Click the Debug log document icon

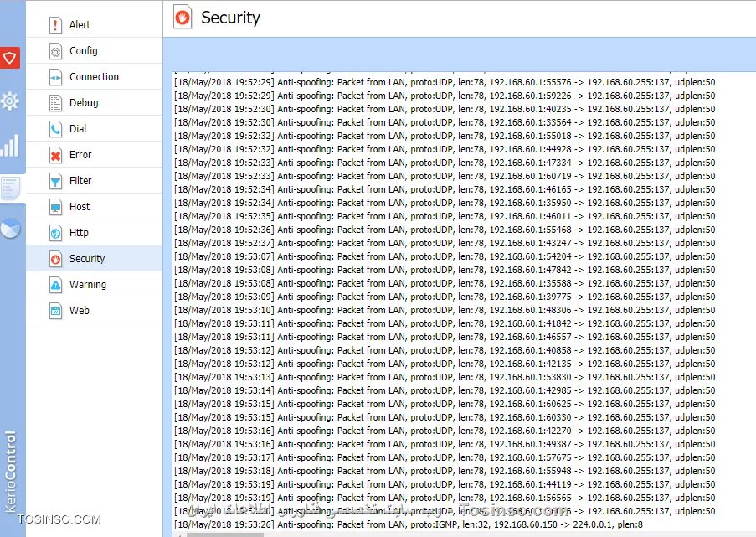coord(55,103)
